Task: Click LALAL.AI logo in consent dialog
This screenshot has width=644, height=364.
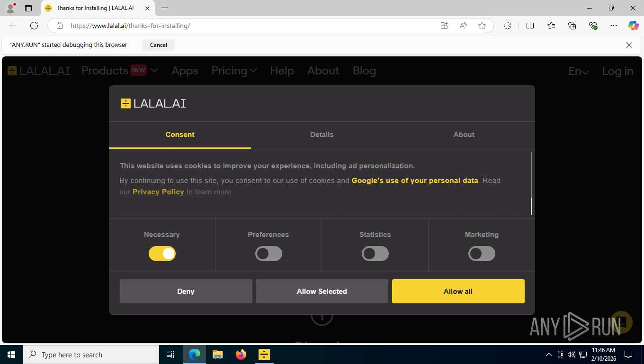Action: point(153,103)
